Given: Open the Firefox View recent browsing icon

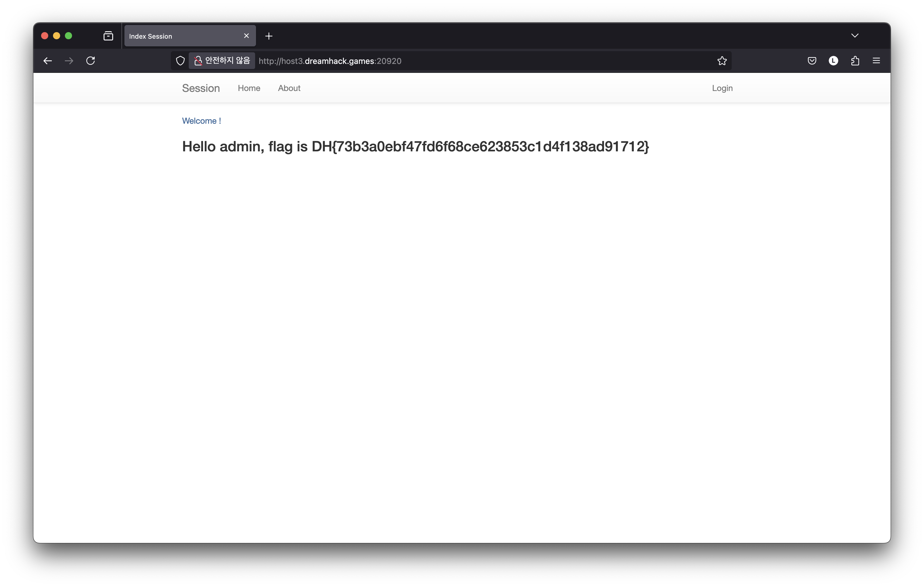Looking at the screenshot, I should [108, 36].
